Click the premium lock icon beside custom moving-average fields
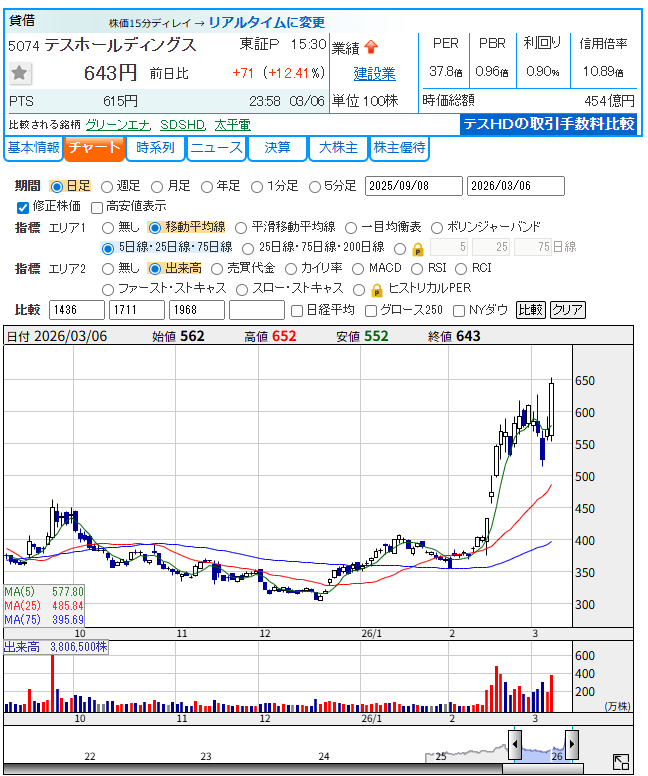The width and height of the screenshot is (648, 776). click(x=418, y=249)
